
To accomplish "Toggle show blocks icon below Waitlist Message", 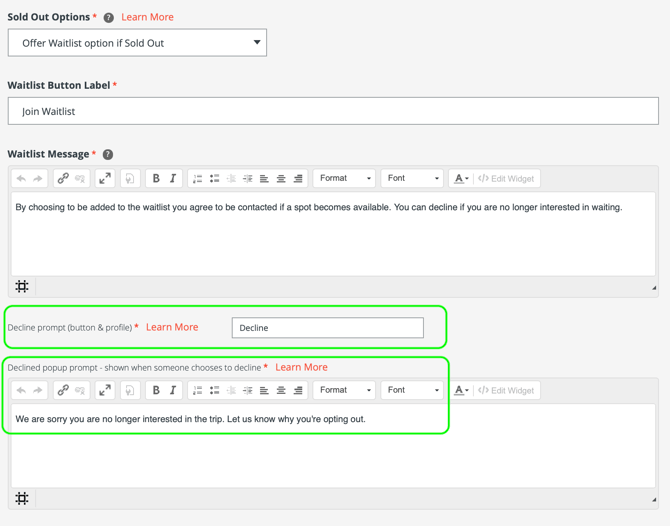I will click(x=22, y=287).
